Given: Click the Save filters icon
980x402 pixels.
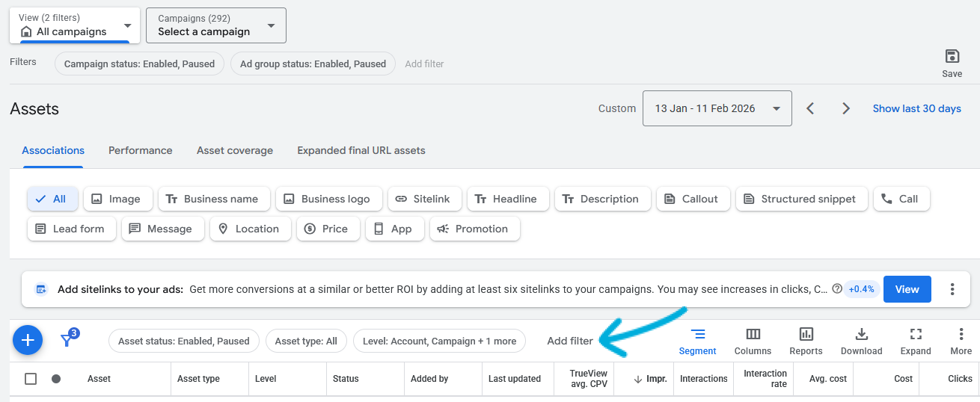Looking at the screenshot, I should (x=952, y=58).
